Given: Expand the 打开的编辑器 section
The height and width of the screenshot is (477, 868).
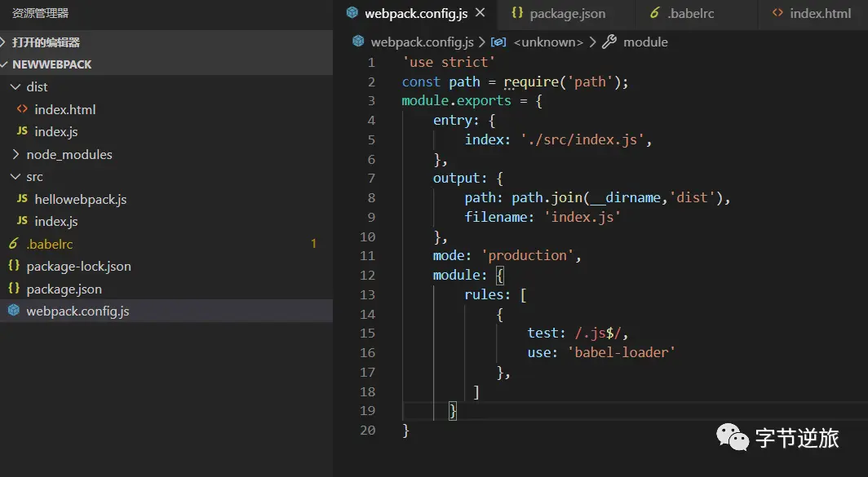Looking at the screenshot, I should 166,42.
